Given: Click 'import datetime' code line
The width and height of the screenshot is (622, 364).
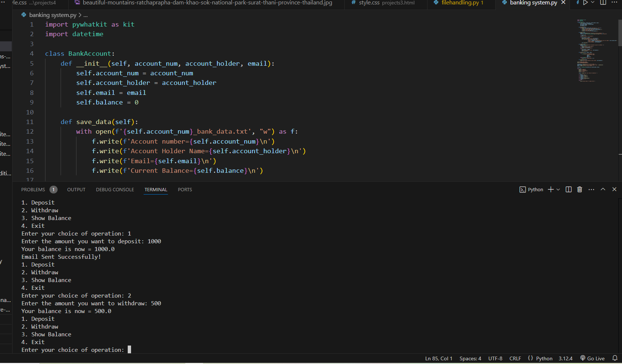Looking at the screenshot, I should (x=74, y=34).
